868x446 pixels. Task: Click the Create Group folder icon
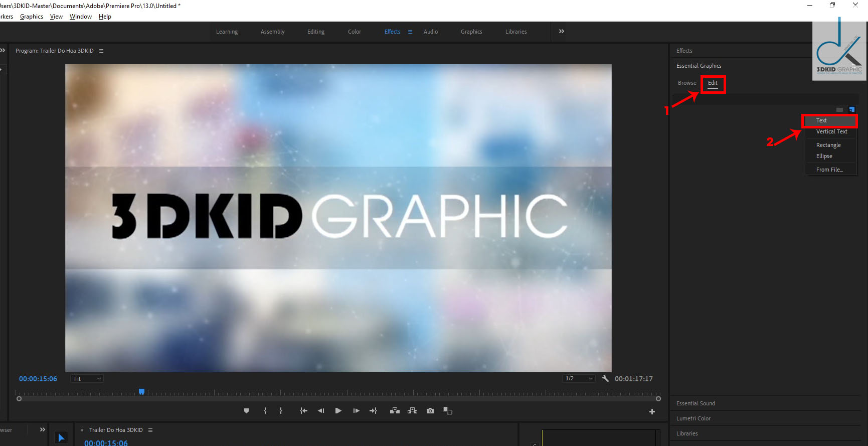click(x=839, y=109)
